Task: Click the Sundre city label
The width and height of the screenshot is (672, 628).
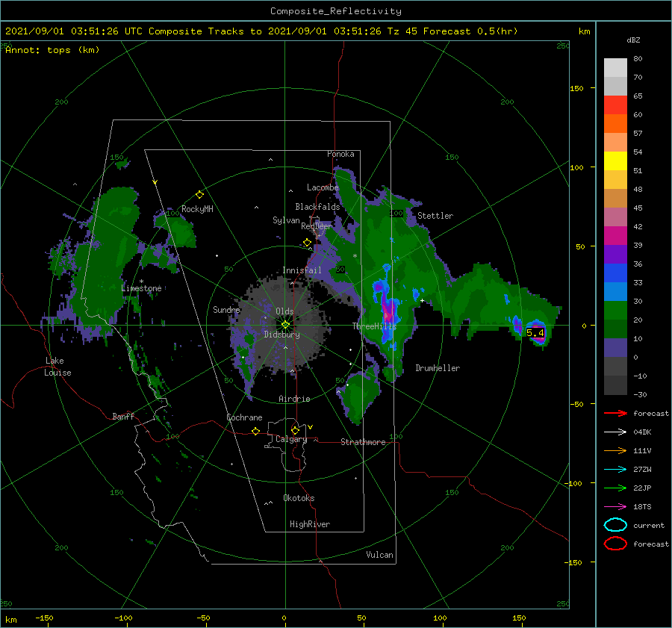Action: pos(226,309)
